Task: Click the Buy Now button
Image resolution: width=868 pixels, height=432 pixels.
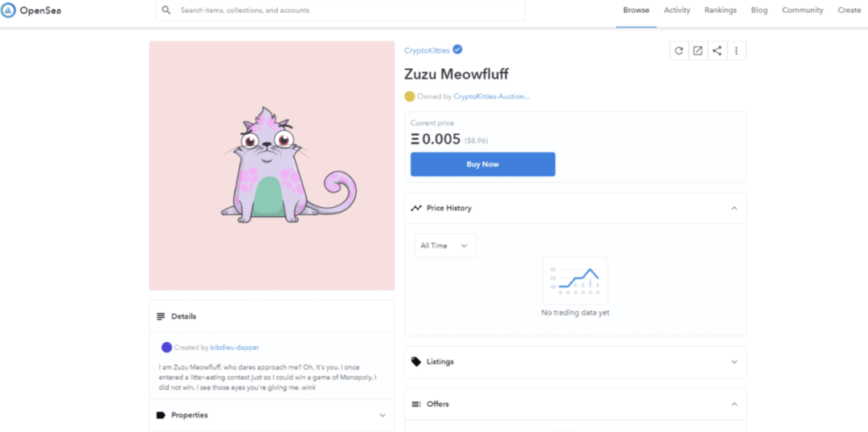Action: [x=483, y=165]
